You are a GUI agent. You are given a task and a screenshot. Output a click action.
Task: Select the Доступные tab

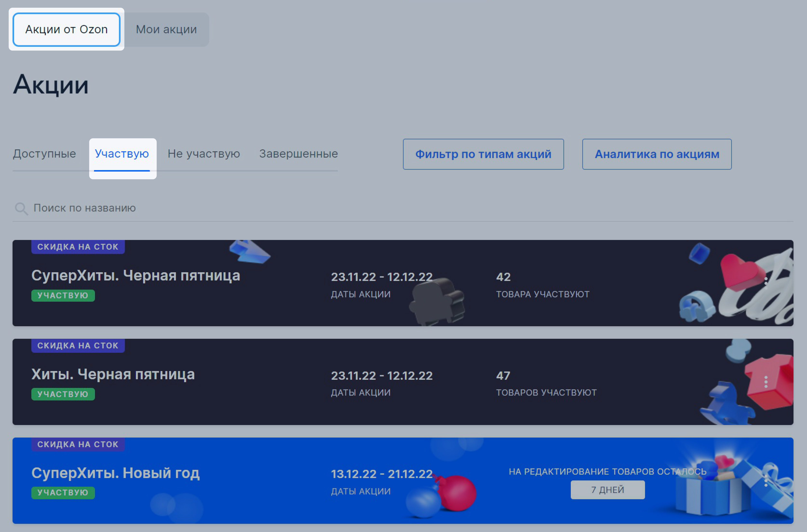(45, 154)
